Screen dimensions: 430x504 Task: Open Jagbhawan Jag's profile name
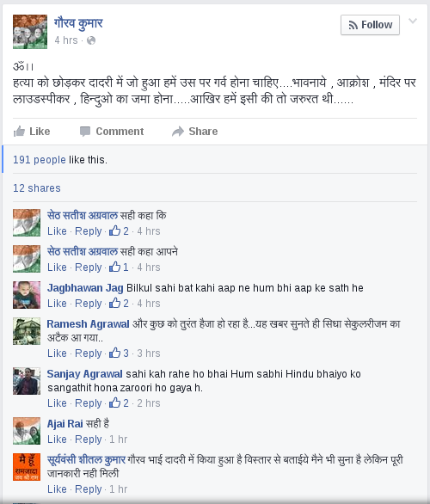85,288
